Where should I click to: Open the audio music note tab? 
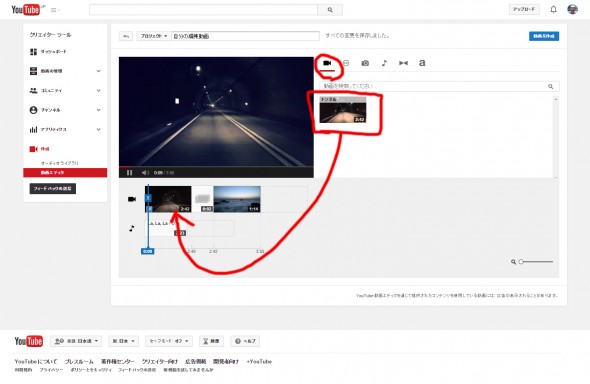pos(384,63)
